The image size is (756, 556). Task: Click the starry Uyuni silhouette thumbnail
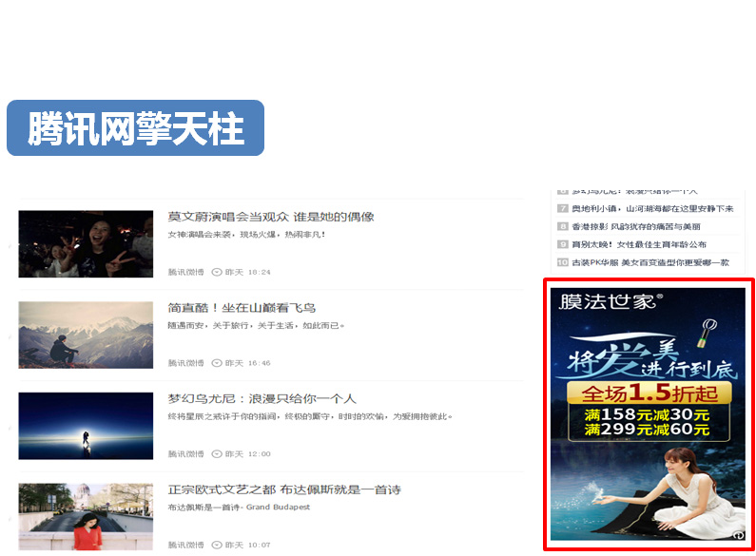coord(86,426)
